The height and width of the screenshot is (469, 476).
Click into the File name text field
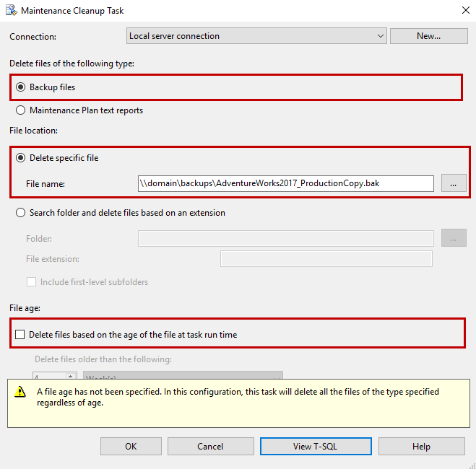(x=285, y=183)
